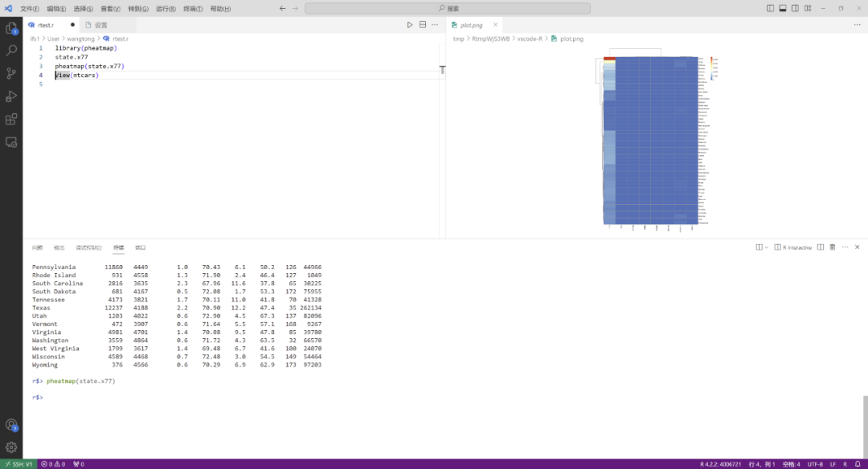Screen dimensions: 868x469
Task: Open the Remote Explorer view
Action: (11, 143)
